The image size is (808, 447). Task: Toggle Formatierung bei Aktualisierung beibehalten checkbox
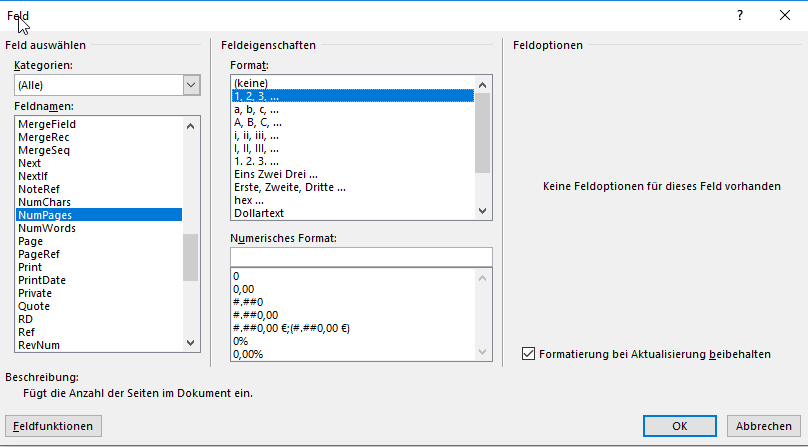[528, 354]
